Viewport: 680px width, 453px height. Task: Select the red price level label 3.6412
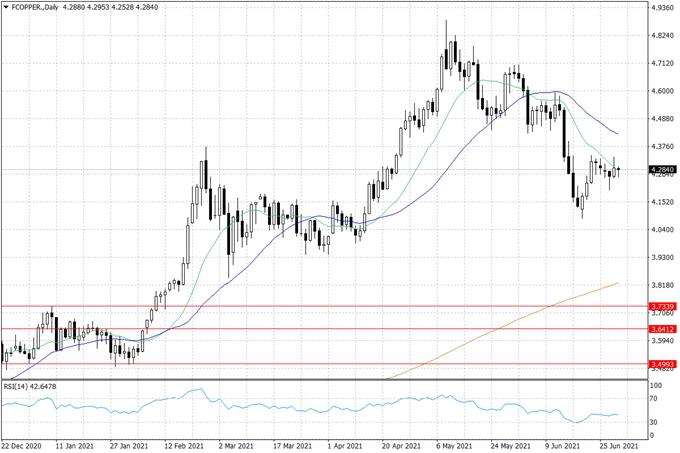pyautogui.click(x=662, y=329)
